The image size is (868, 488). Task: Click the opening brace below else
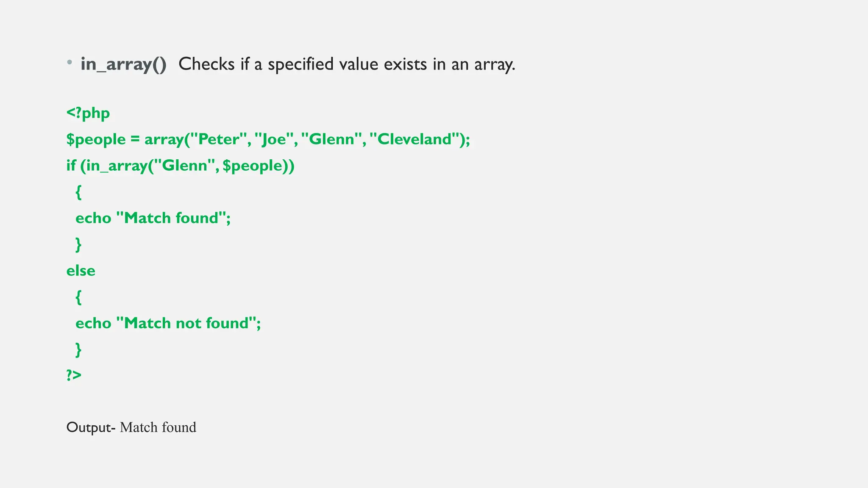78,297
